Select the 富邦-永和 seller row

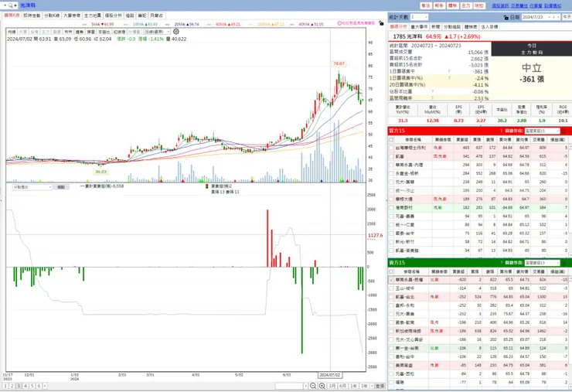point(479,305)
